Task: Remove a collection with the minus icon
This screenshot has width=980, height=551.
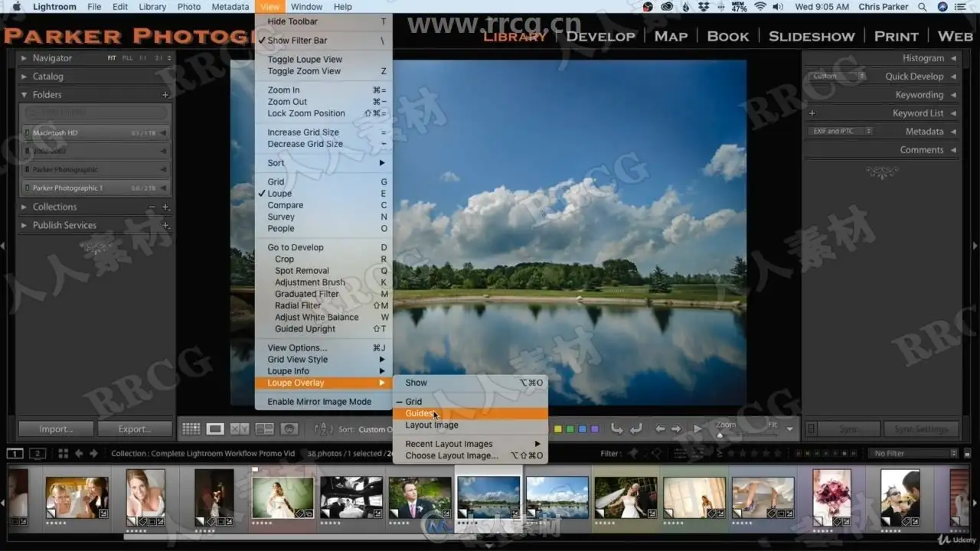Action: click(152, 207)
